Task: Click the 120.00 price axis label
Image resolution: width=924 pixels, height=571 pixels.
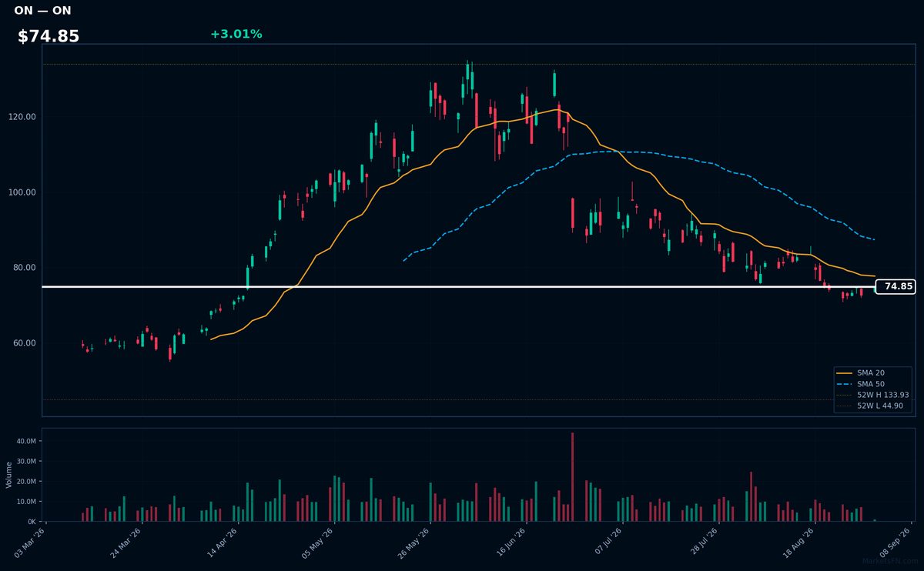Action: pyautogui.click(x=22, y=117)
